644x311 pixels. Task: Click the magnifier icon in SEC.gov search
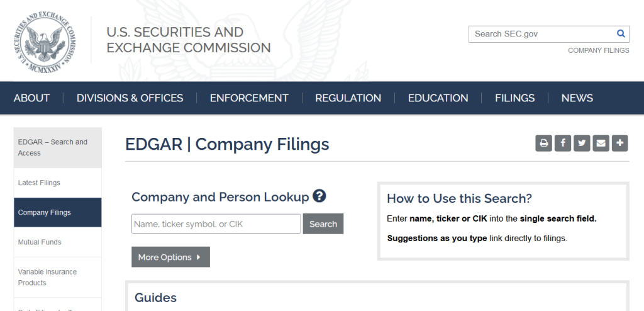621,34
